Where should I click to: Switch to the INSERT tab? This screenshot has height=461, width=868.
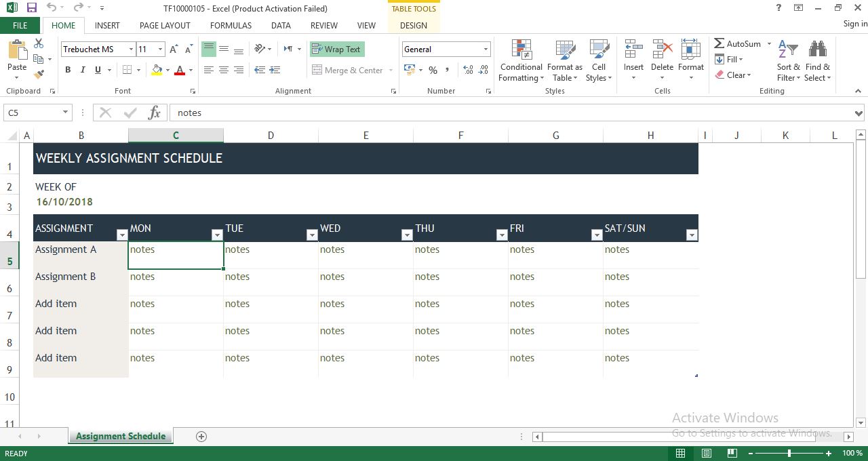click(107, 25)
